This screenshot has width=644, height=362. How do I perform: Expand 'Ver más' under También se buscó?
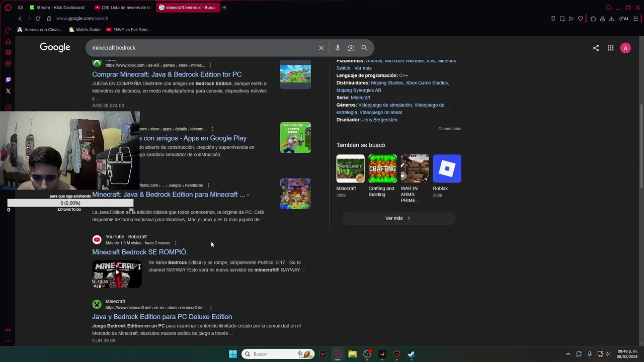click(x=398, y=218)
